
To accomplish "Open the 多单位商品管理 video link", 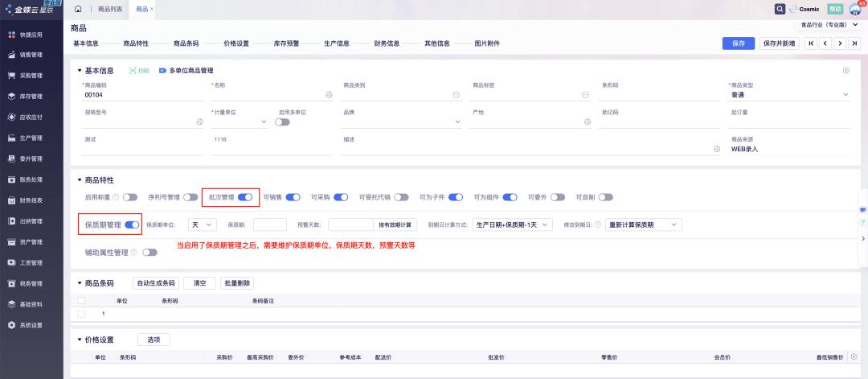I will tap(186, 70).
